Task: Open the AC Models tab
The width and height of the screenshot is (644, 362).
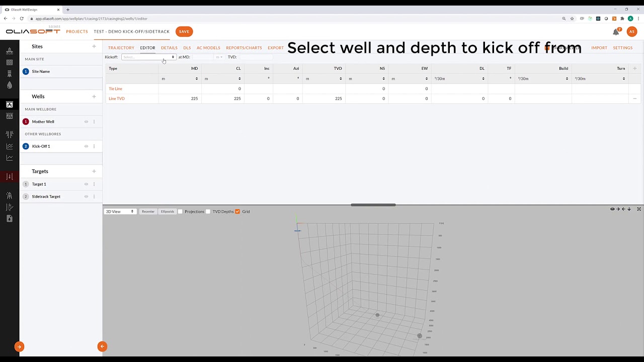Action: [208, 48]
